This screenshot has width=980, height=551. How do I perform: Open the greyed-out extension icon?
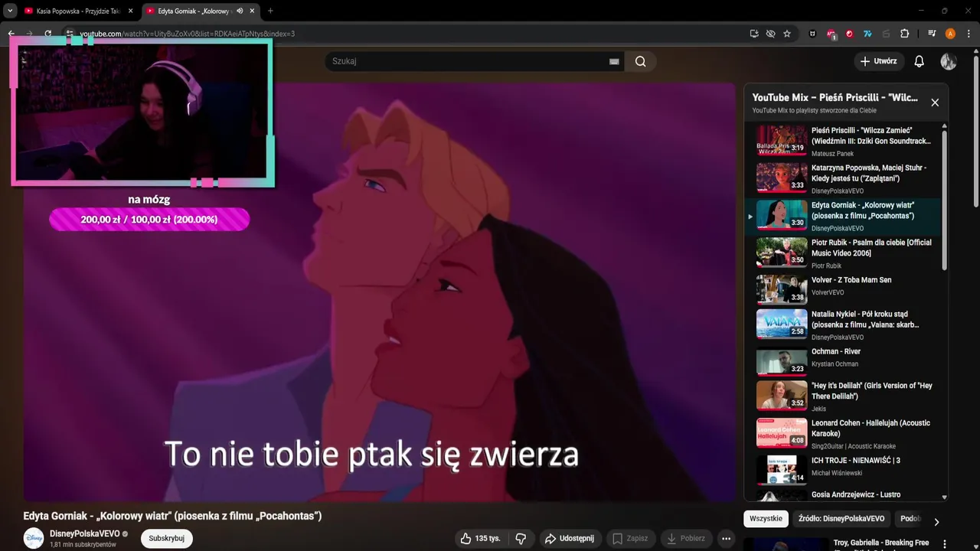pyautogui.click(x=886, y=34)
